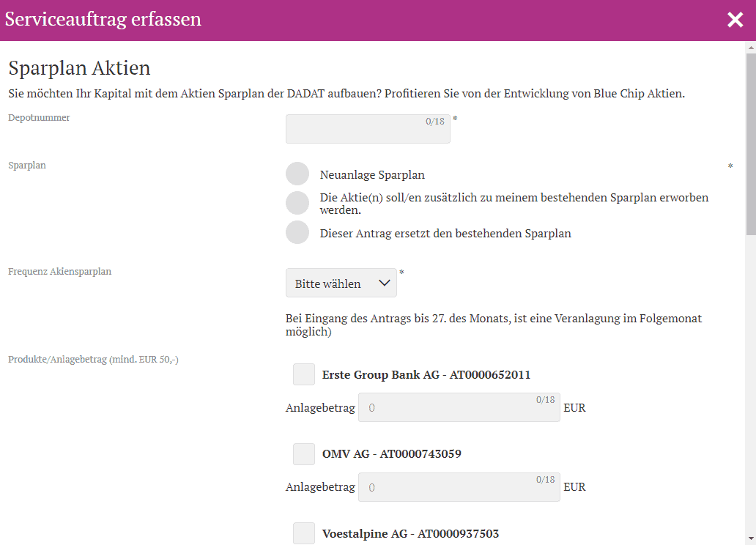The width and height of the screenshot is (756, 545).
Task: Select Neuanlage Sparplan radio option
Action: tap(297, 174)
